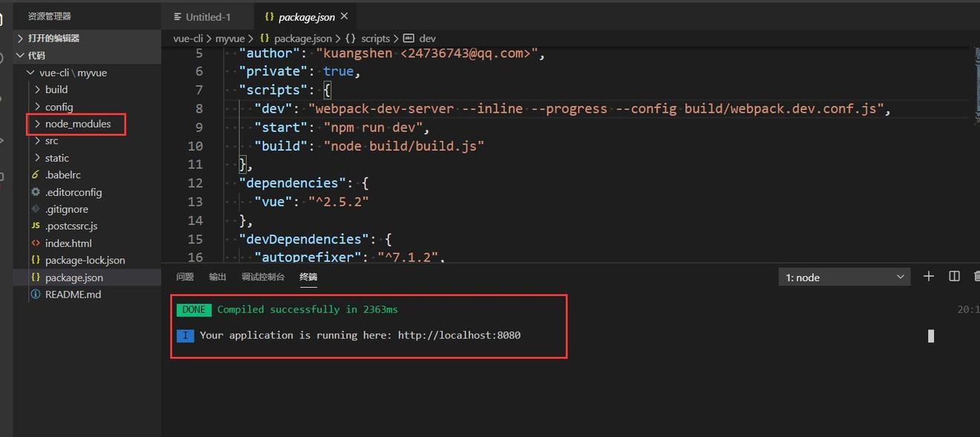980x437 pixels.
Task: Split the terminal using the split icon
Action: (x=954, y=276)
